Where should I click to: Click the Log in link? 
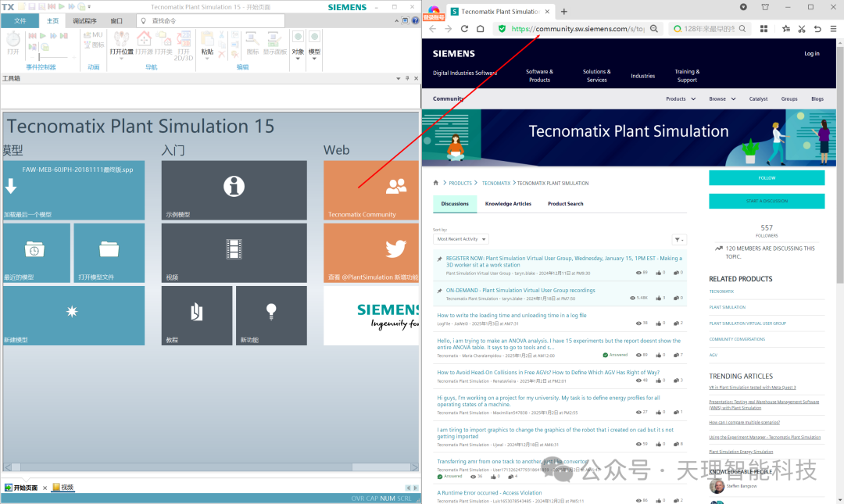coord(812,53)
